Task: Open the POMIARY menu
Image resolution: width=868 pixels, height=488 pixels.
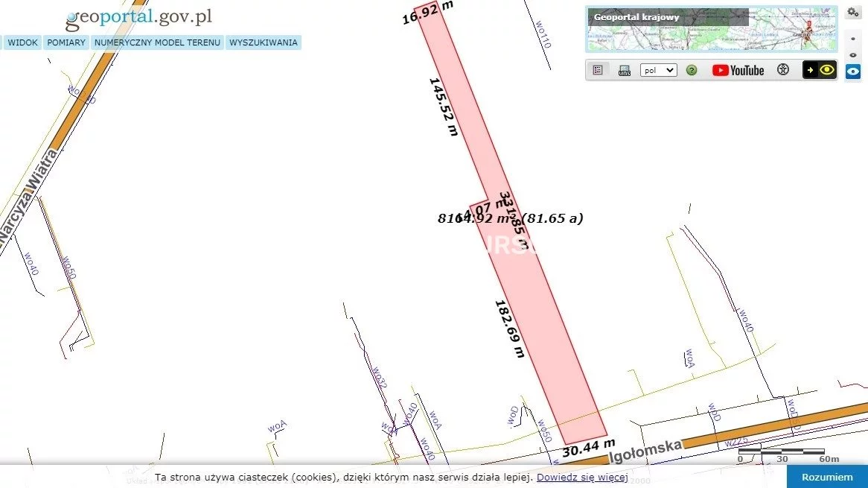Action: [x=66, y=42]
